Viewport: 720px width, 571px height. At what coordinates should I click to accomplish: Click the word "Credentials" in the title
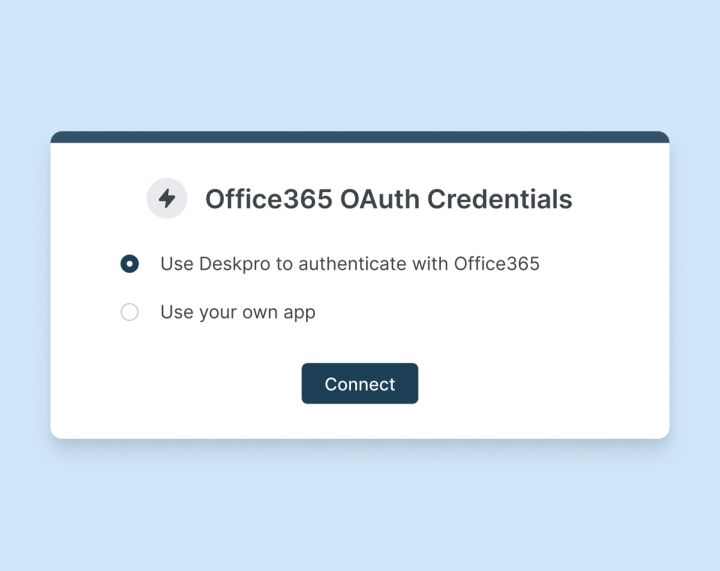coord(499,199)
